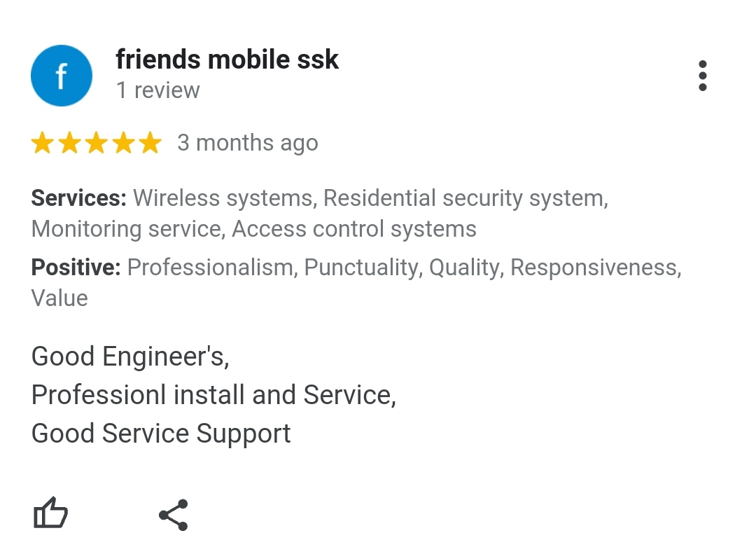This screenshot has height=547, width=756.
Task: Open the blue 'f' profile avatar
Action: pos(62,76)
